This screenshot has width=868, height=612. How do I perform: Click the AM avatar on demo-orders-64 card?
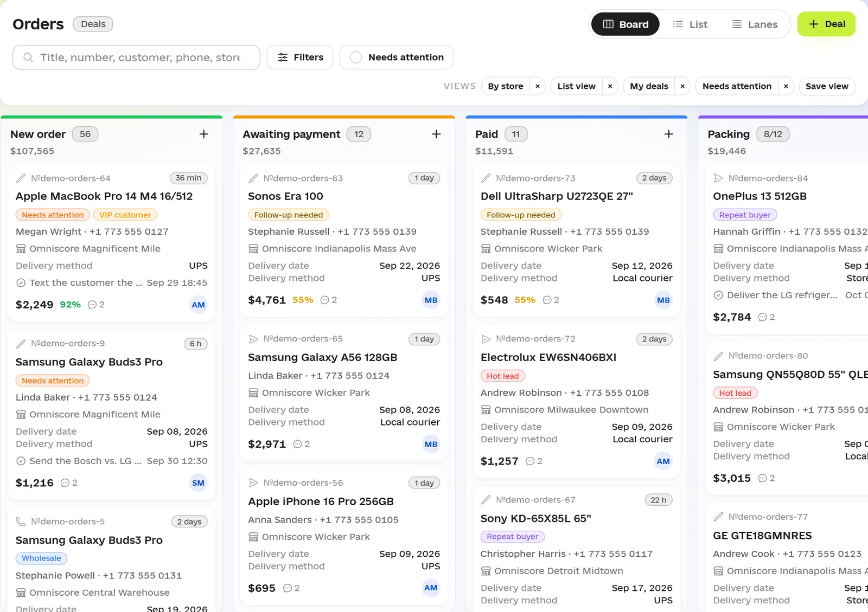coord(199,305)
